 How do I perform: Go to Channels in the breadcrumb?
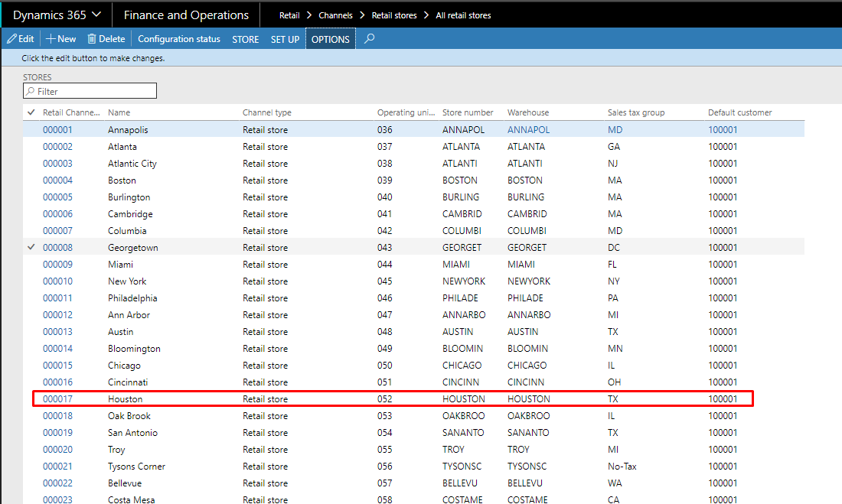[335, 15]
